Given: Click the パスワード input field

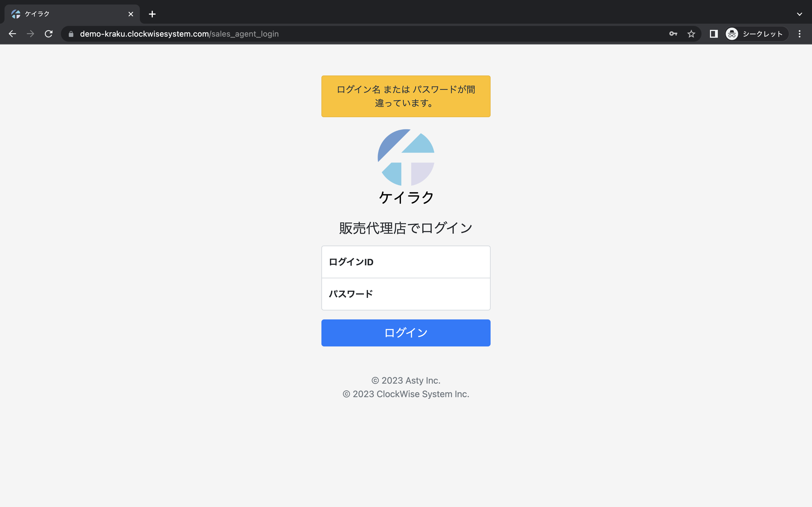Looking at the screenshot, I should point(406,294).
